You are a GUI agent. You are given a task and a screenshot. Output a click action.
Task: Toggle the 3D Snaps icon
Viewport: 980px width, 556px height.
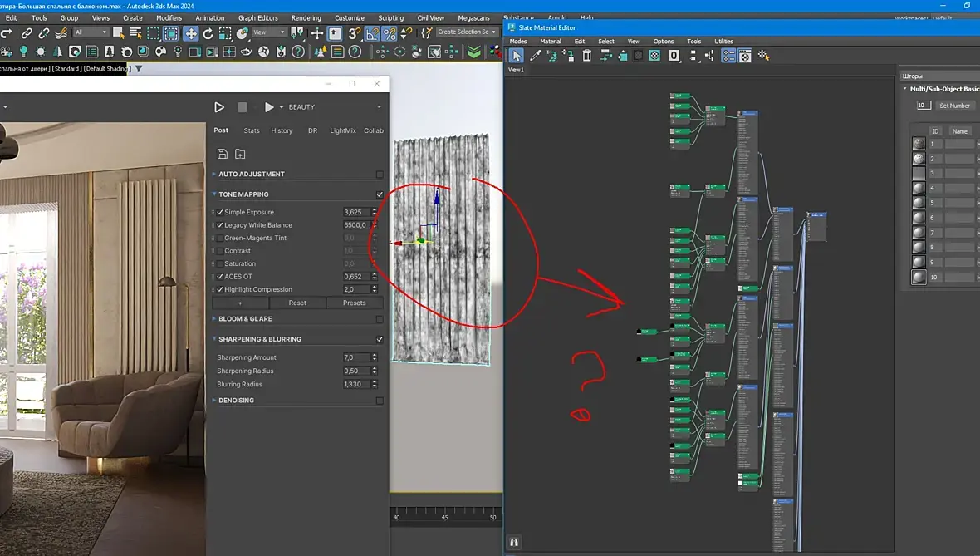tap(355, 33)
